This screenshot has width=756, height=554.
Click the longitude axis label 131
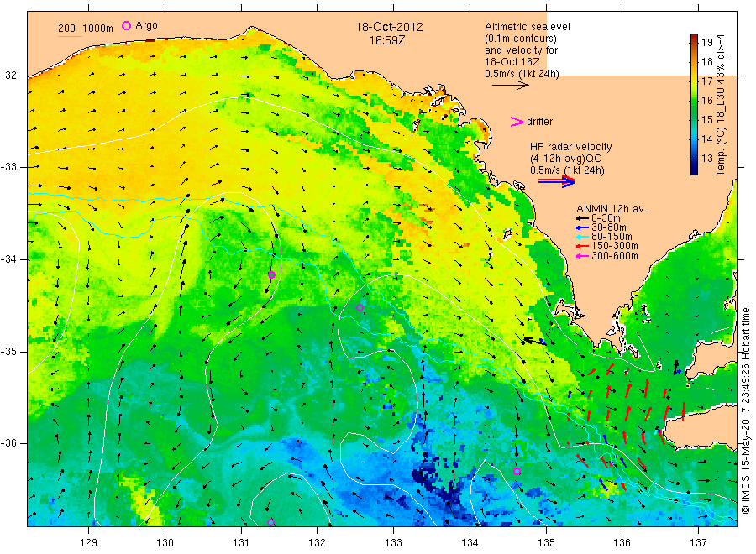[x=241, y=543]
